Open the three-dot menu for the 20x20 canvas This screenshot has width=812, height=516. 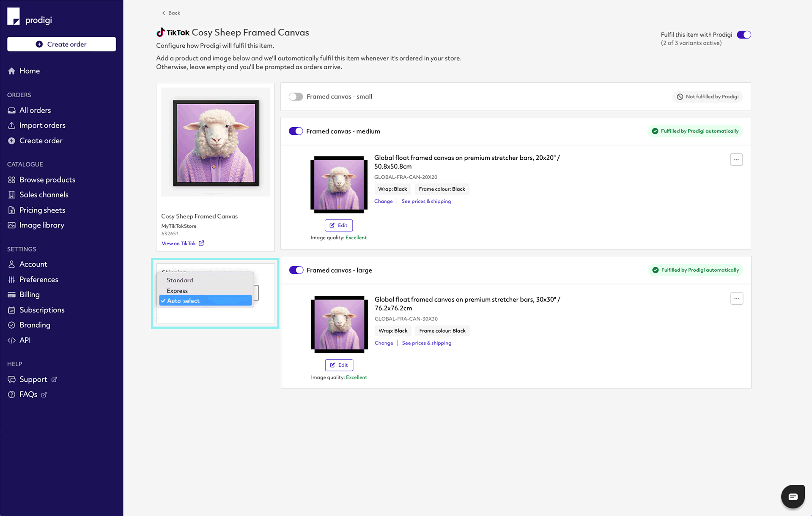tap(736, 159)
